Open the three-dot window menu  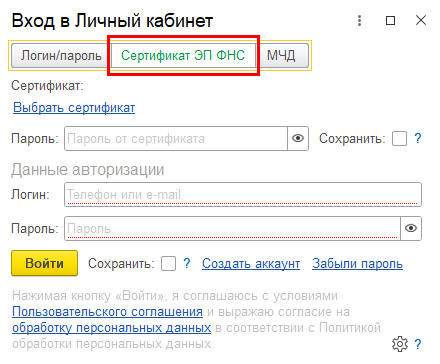pos(359,21)
